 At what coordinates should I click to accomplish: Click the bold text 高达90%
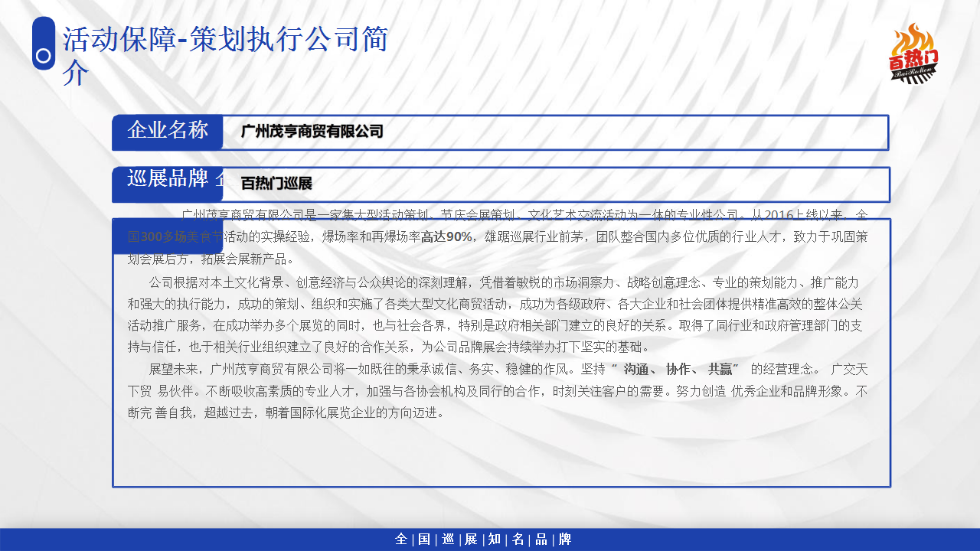[x=446, y=236]
